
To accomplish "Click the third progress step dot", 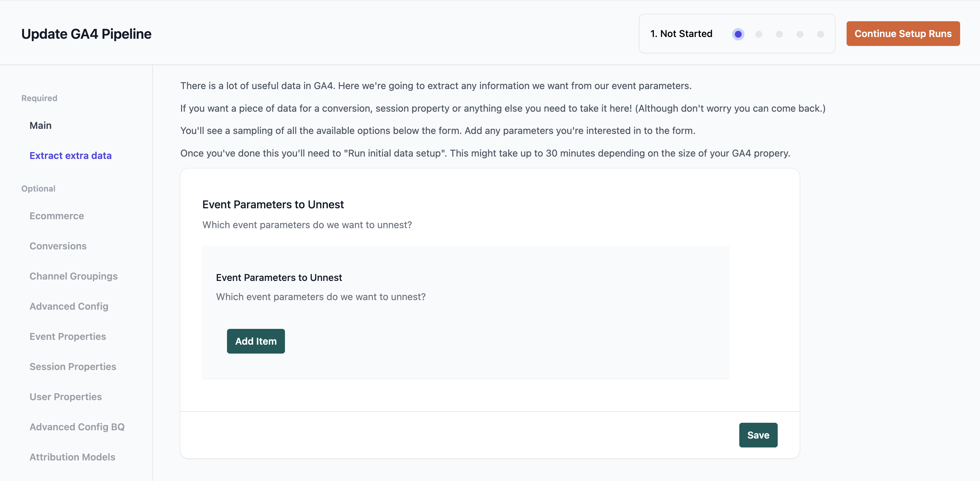I will coord(779,34).
